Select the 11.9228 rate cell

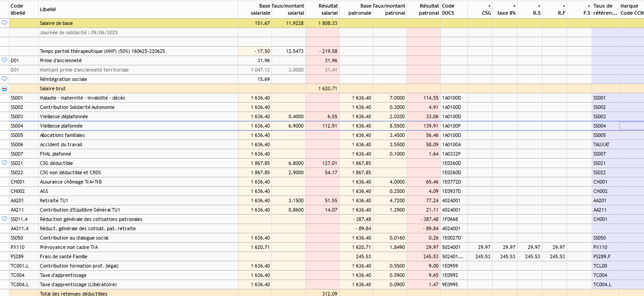click(288, 23)
